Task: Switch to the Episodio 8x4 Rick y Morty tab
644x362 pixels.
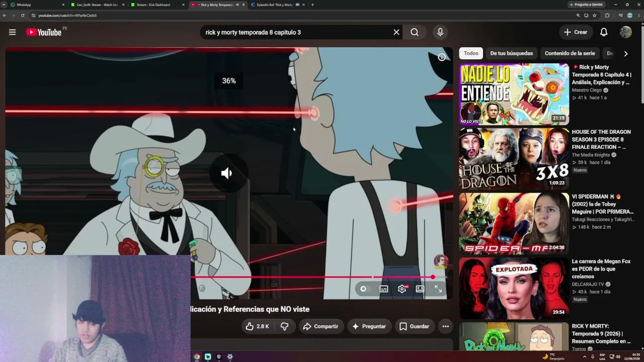Action: click(x=278, y=5)
